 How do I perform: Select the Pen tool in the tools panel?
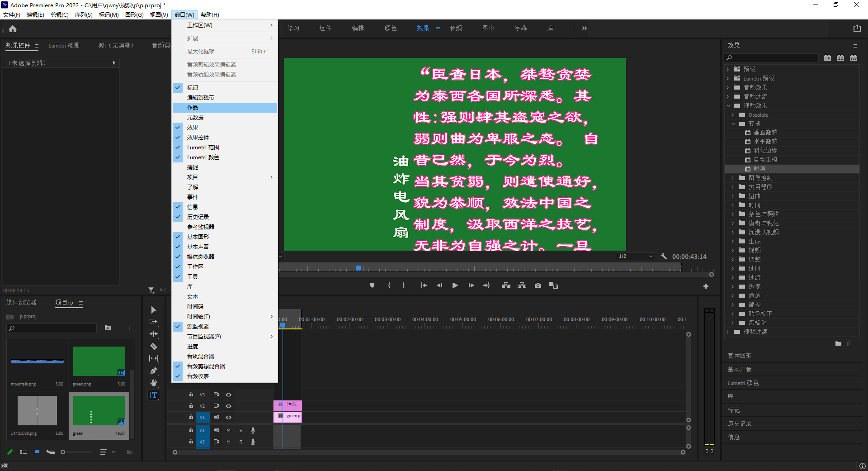(x=154, y=371)
